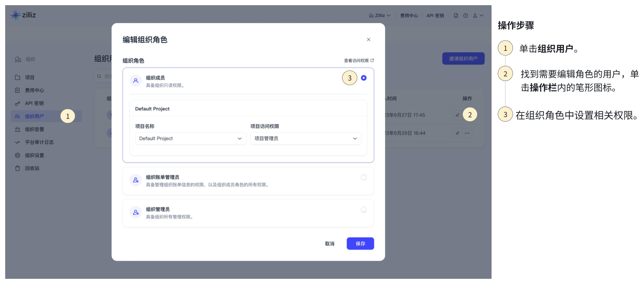Go to 组织告警 in the sidebar

34,129
